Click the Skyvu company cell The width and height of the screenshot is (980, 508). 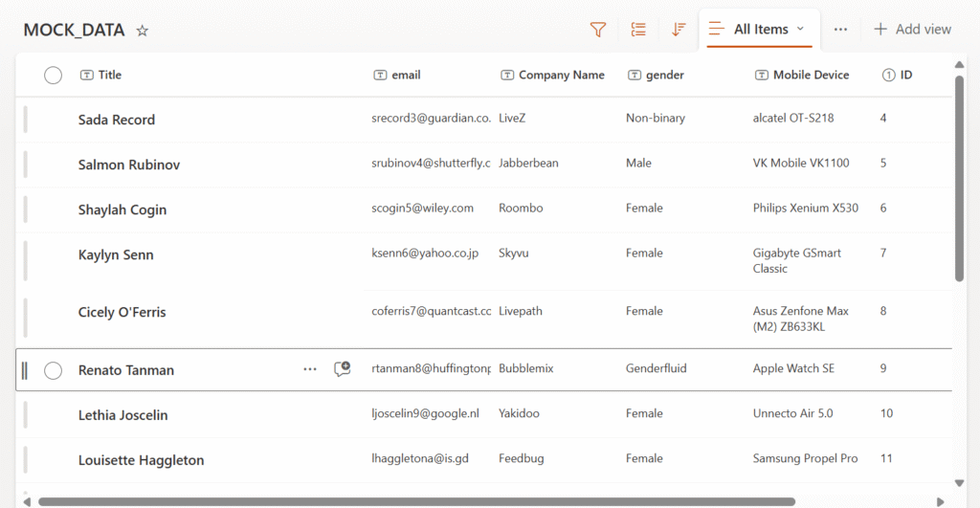[x=513, y=254]
